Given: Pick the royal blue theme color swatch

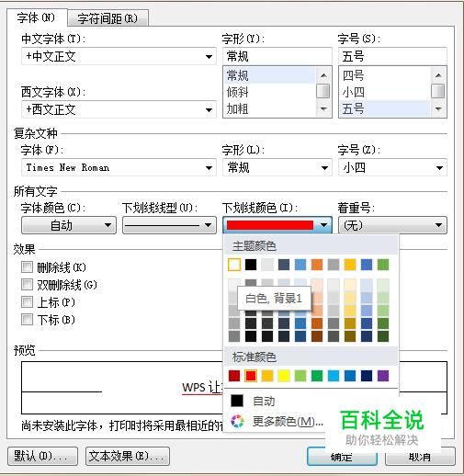Looking at the screenshot, I should (x=367, y=265).
